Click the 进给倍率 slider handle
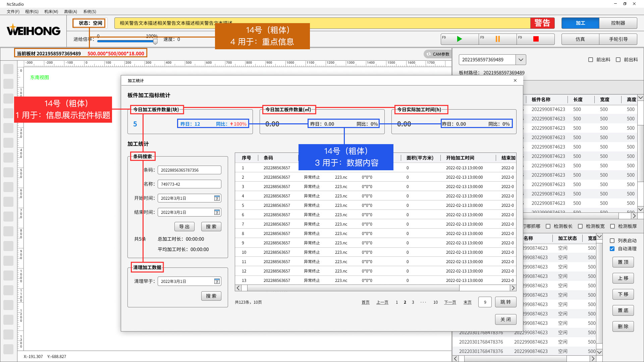644x362 pixels. (155, 42)
